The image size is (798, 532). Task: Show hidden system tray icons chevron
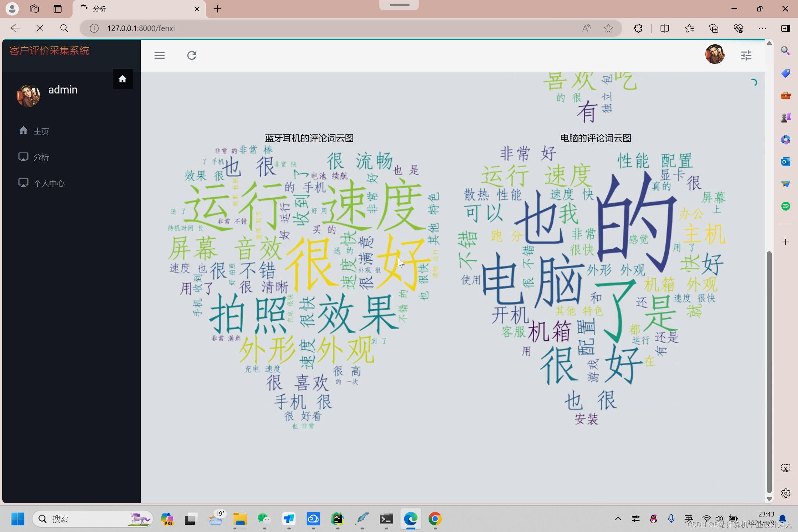click(618, 519)
